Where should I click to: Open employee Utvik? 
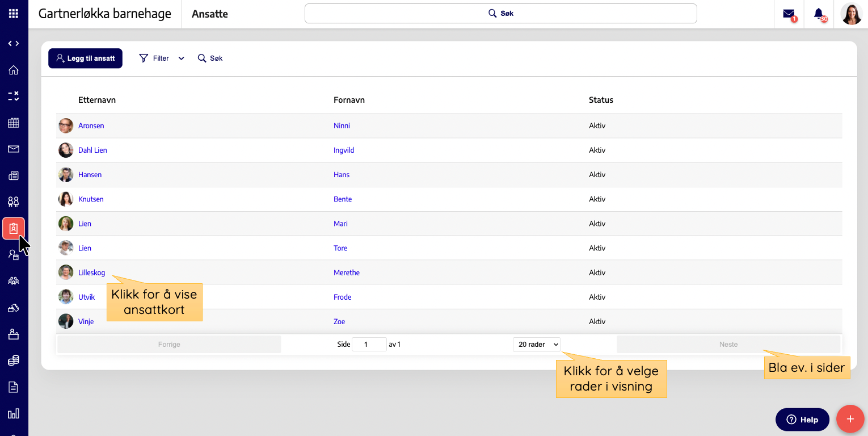(86, 297)
